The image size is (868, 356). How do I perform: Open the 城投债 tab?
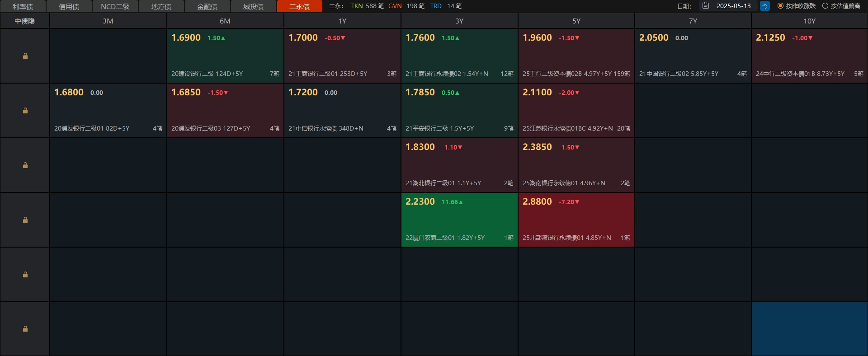(x=254, y=6)
